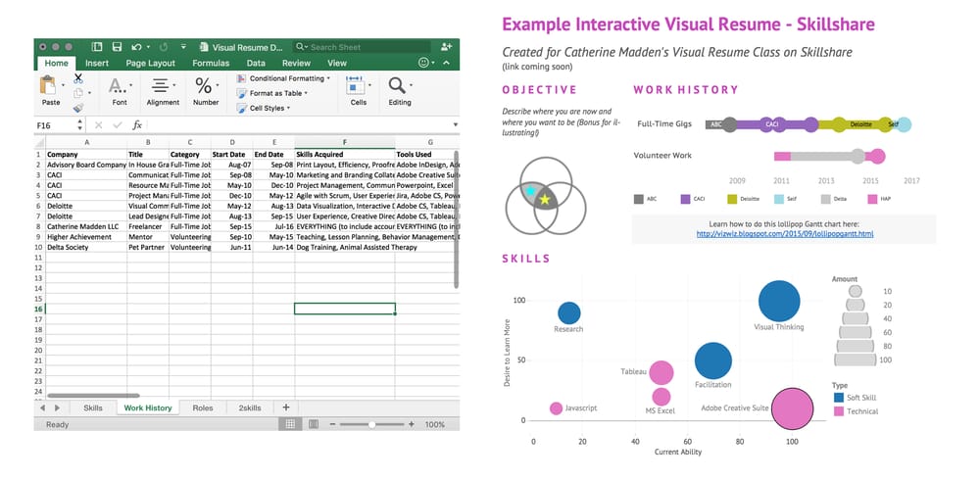The width and height of the screenshot is (980, 479).
Task: Click the smiley feedback icon
Action: pos(423,63)
